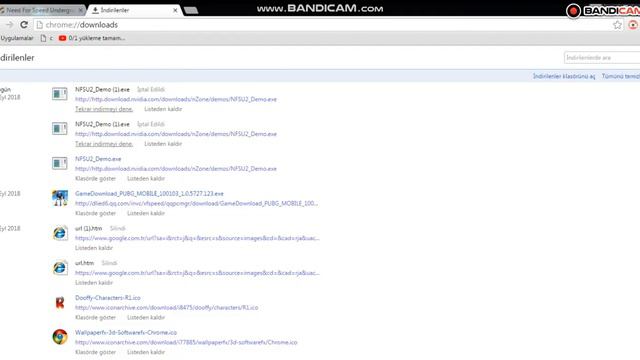This screenshot has width=640, height=360.
Task: Click the red extension icon beside the star
Action: [x=633, y=25]
